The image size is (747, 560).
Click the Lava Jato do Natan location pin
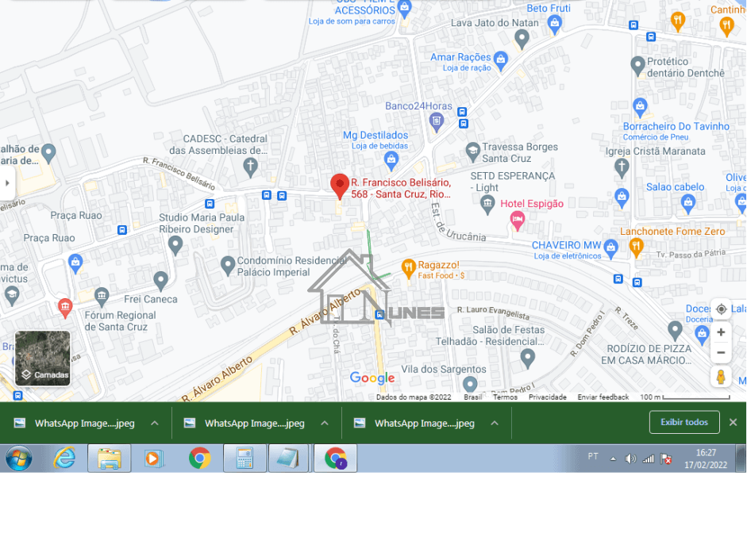(522, 39)
